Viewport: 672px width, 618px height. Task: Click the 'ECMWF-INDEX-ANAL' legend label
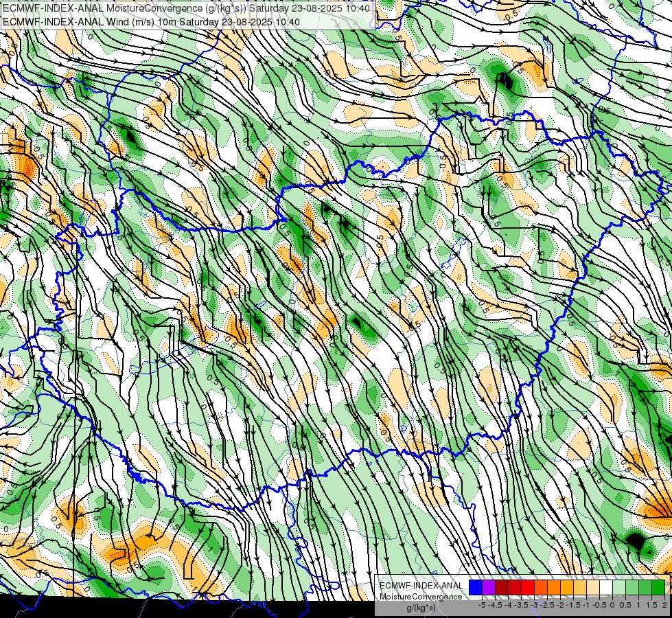click(421, 586)
